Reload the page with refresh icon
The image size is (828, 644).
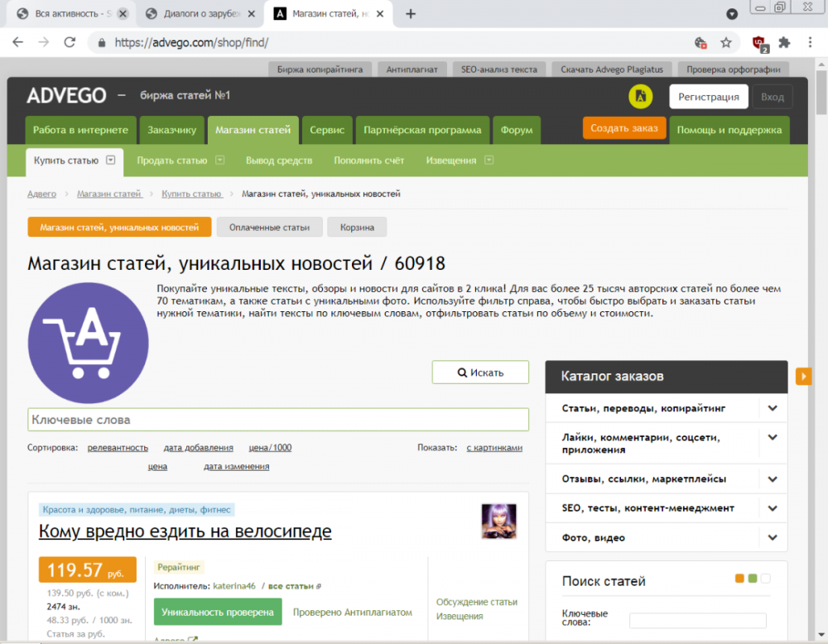click(x=70, y=43)
